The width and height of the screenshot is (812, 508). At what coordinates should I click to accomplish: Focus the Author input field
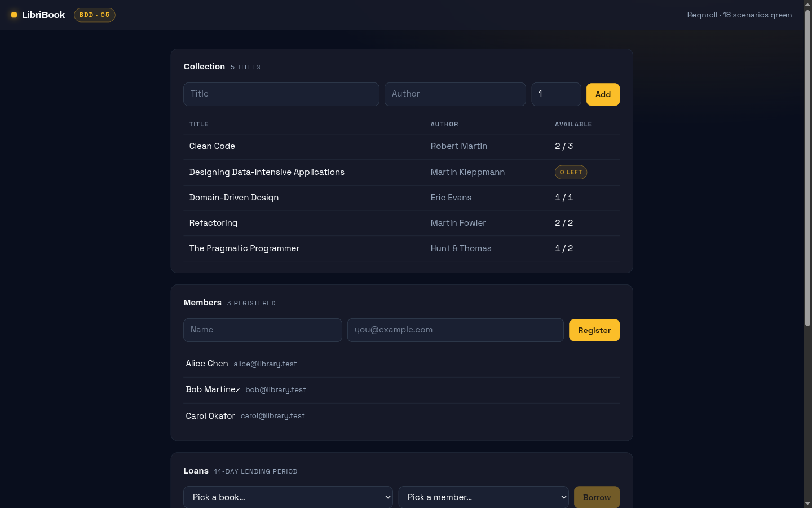click(x=455, y=94)
